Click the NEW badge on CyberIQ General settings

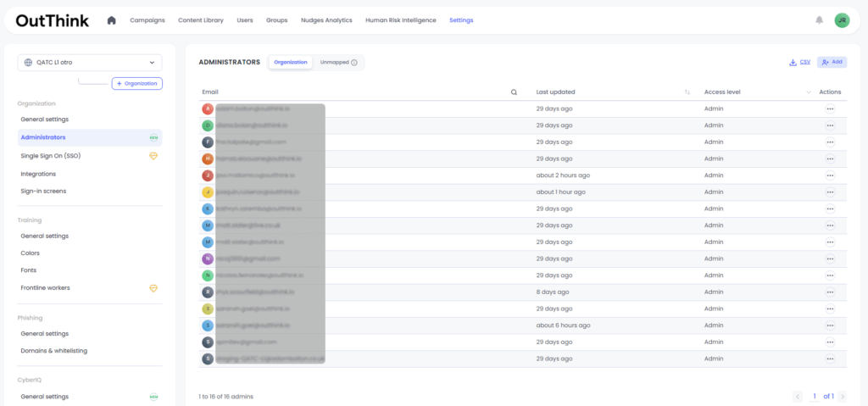point(153,397)
